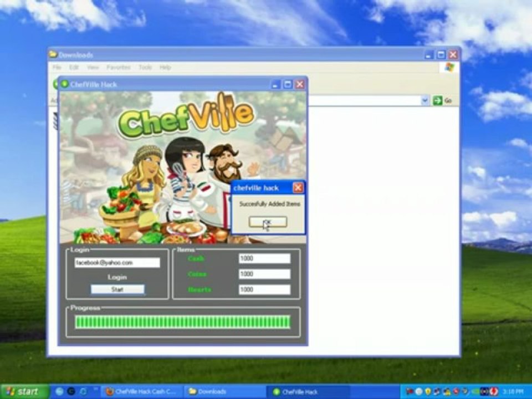Maximize the Downloads window
The height and width of the screenshot is (399, 532).
click(x=441, y=55)
